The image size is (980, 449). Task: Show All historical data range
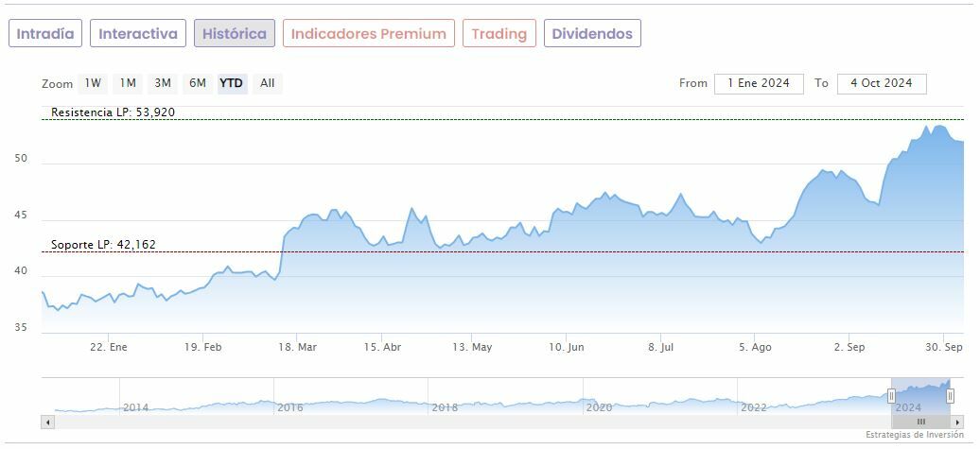[268, 83]
